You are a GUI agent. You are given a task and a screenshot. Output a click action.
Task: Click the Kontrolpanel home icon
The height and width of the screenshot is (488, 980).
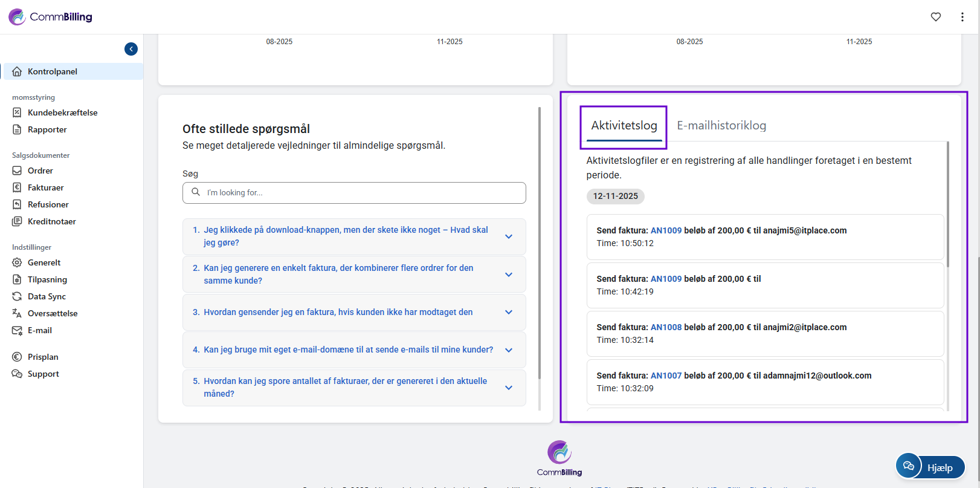click(17, 71)
